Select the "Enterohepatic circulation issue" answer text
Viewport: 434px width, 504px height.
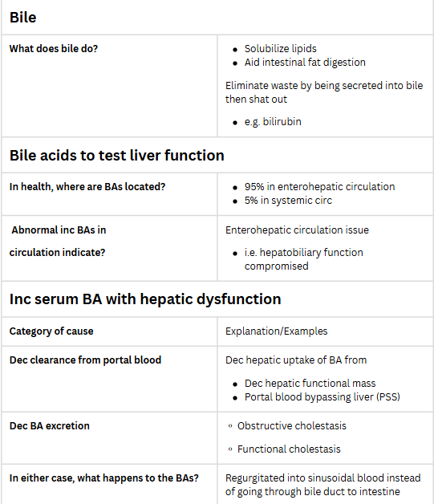pyautogui.click(x=297, y=230)
